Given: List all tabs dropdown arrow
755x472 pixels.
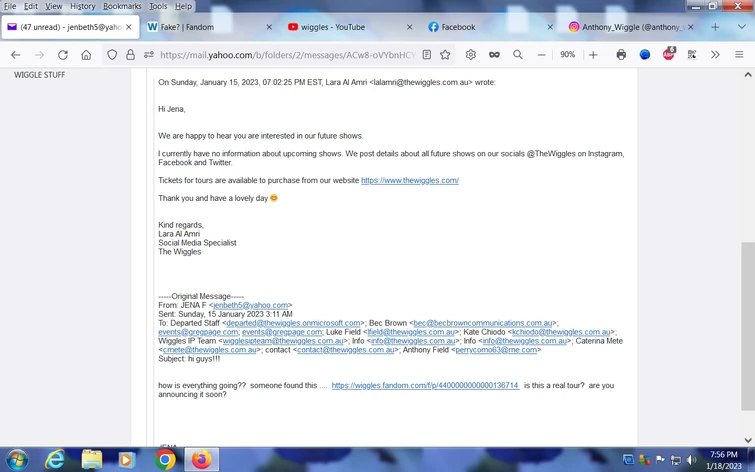Looking at the screenshot, I should click(742, 27).
